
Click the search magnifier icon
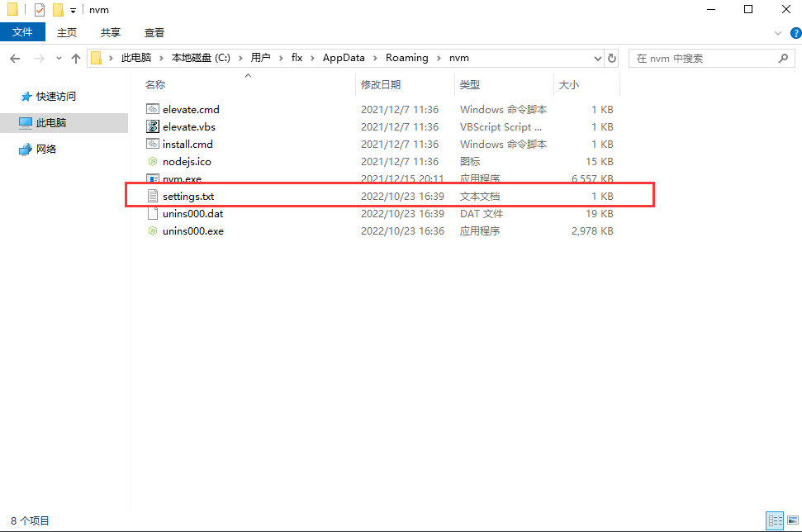click(x=782, y=59)
